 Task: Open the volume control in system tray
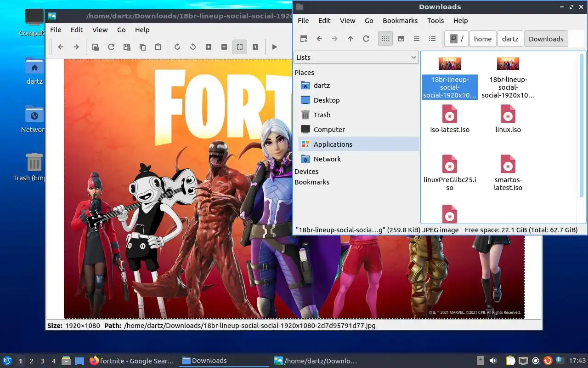click(493, 361)
